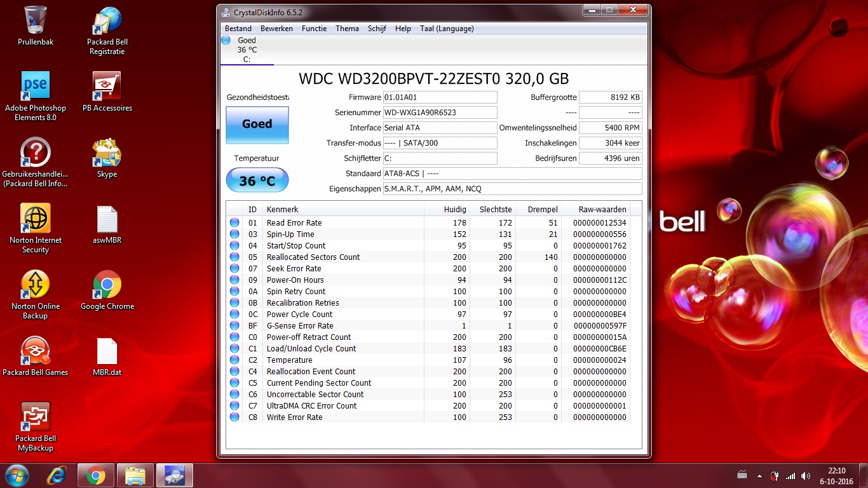Open the Prullenbak recycle bin icon
This screenshot has height=488, width=868.
[35, 26]
